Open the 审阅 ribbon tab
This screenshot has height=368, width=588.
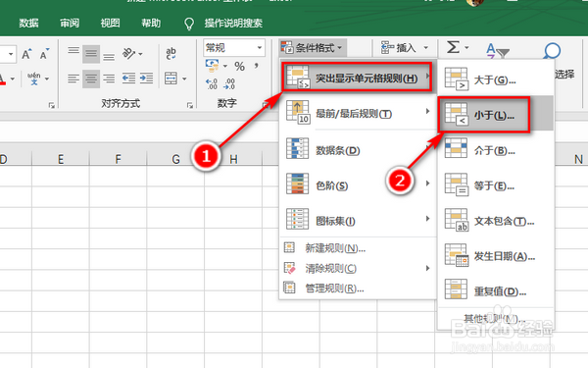(70, 24)
